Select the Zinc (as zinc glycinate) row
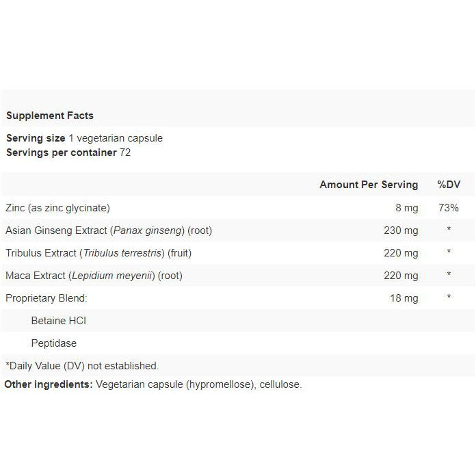The width and height of the screenshot is (476, 476). click(238, 208)
